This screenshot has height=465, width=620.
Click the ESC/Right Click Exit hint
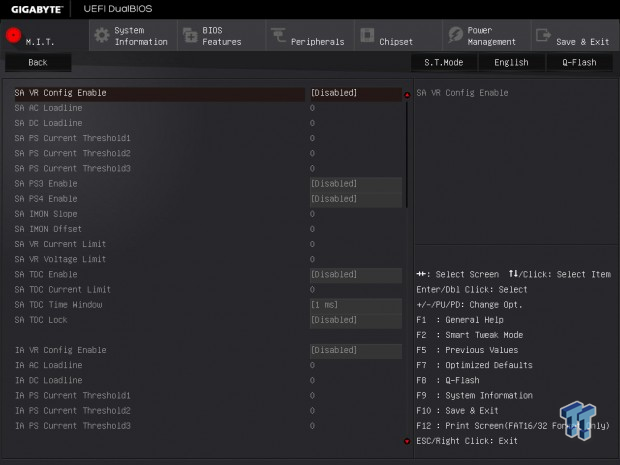coord(467,441)
